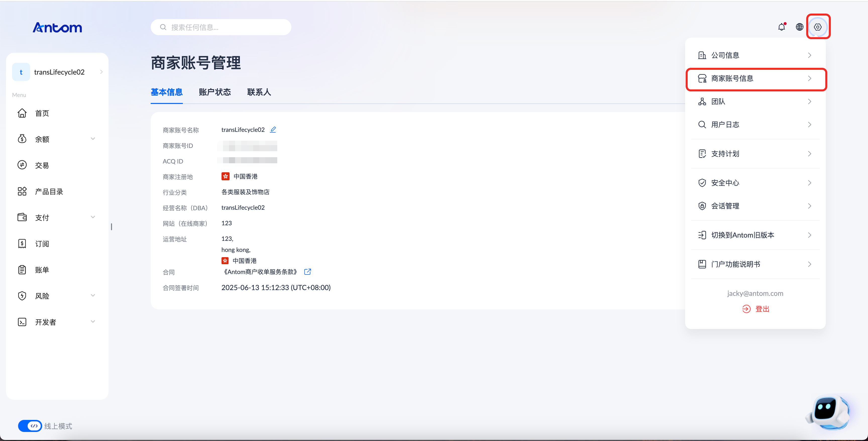Viewport: 868px width, 441px height.
Task: Open 支持计划 menu entry
Action: coord(755,154)
